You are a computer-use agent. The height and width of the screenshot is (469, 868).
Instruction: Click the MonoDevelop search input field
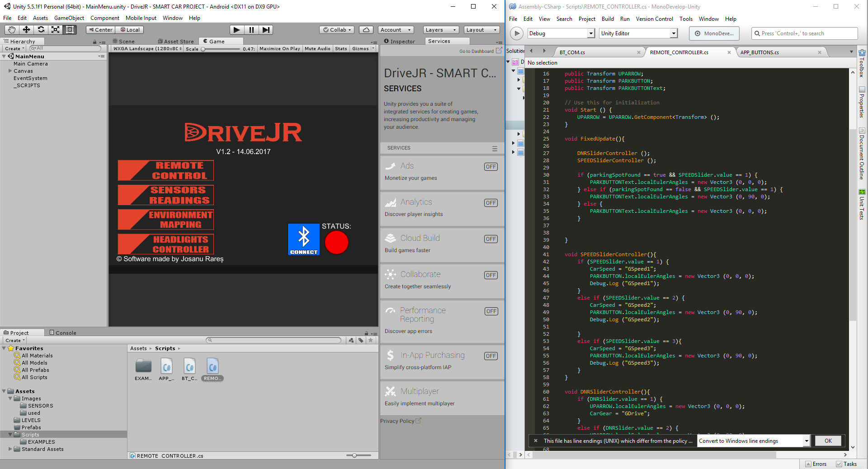tap(805, 33)
